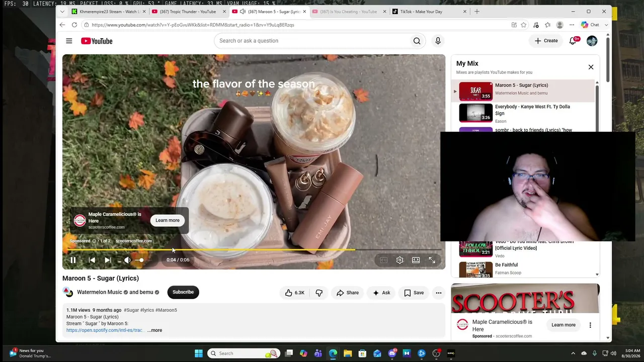The height and width of the screenshot is (362, 644).
Task: Like the video with thumbs up
Action: [x=294, y=293]
